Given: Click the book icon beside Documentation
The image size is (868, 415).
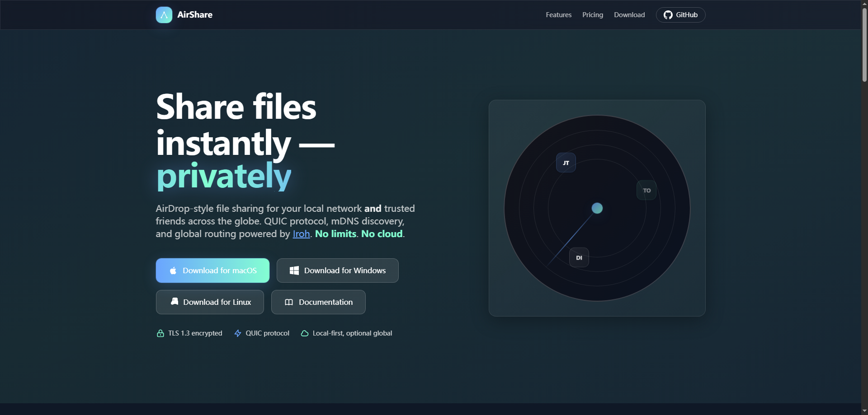Looking at the screenshot, I should (x=289, y=302).
